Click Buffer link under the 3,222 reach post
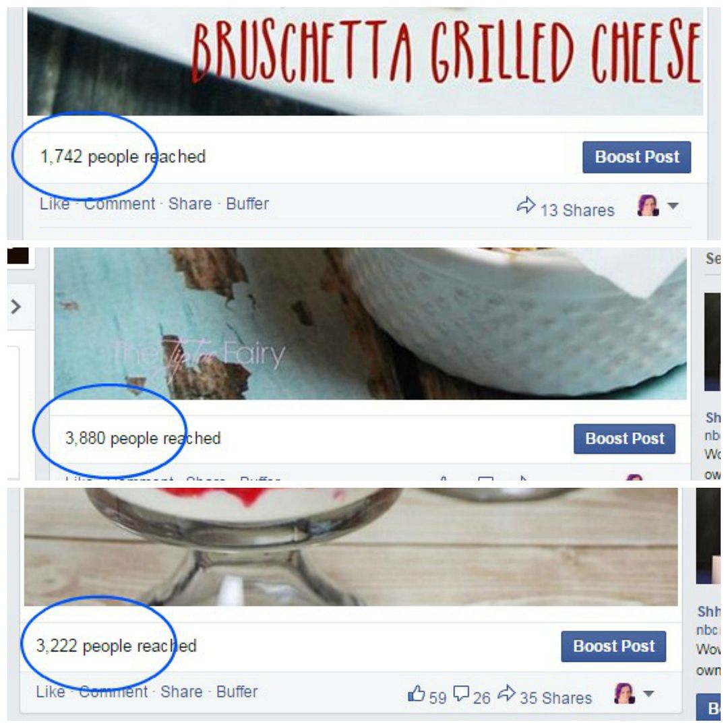The image size is (728, 728). (x=237, y=692)
